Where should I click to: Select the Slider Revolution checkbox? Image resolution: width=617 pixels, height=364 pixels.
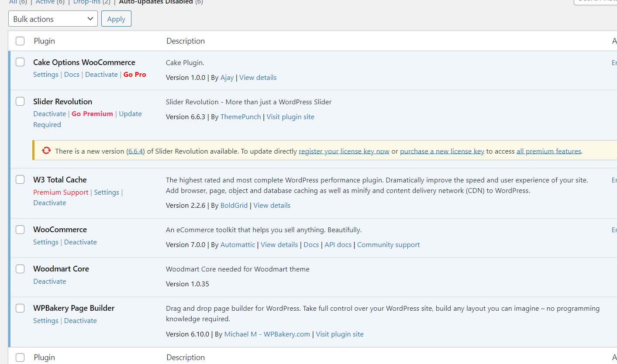pos(20,101)
